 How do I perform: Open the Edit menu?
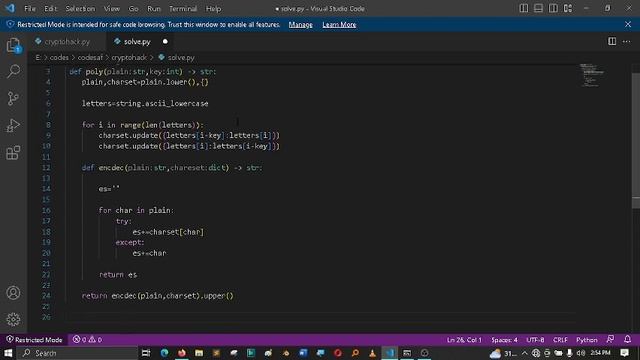[51, 9]
